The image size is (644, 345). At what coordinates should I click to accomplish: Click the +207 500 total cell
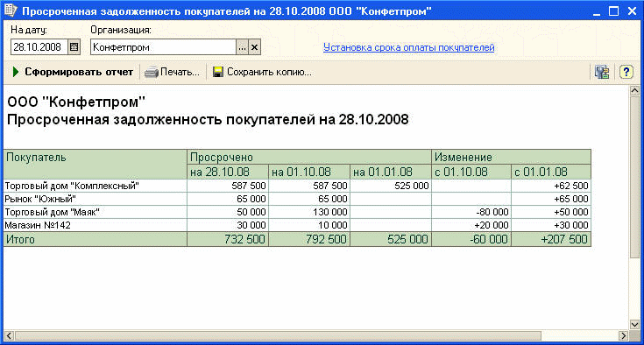click(551, 239)
